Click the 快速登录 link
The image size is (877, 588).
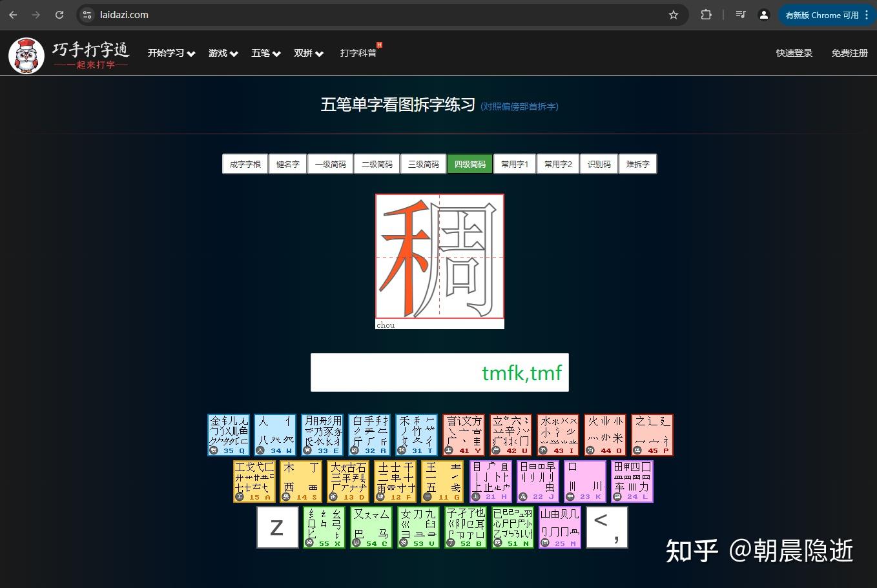(794, 53)
